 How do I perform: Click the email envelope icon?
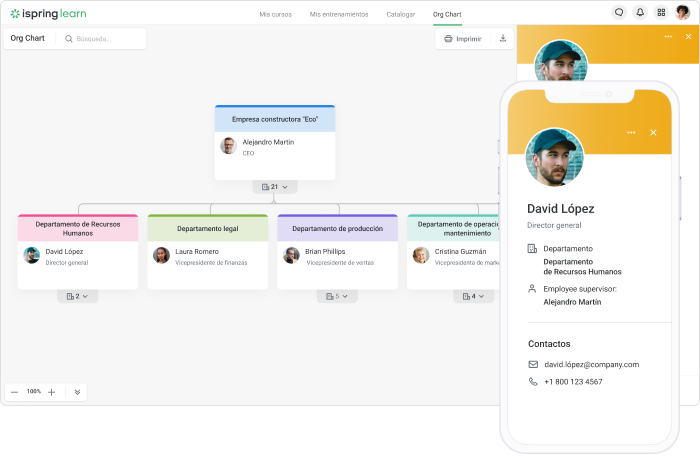coord(533,365)
